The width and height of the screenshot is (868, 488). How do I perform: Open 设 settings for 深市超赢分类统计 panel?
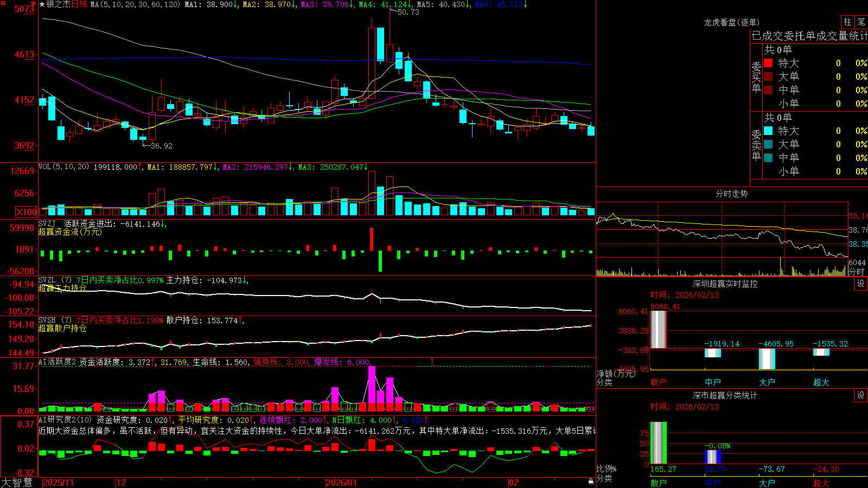click(861, 395)
